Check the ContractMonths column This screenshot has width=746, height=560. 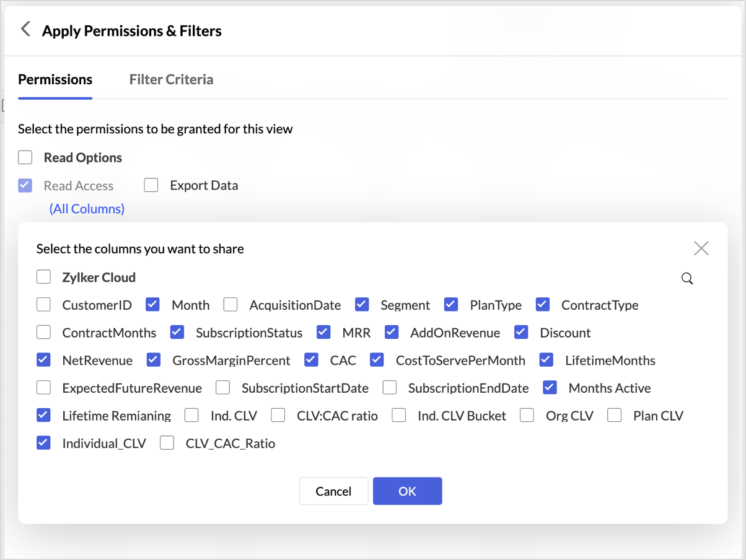[43, 333]
